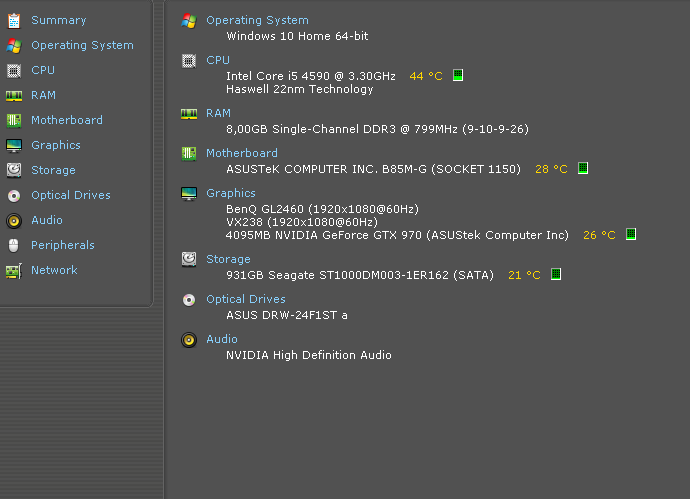Click the storage temperature value 21 °C
690x499 pixels.
525,275
